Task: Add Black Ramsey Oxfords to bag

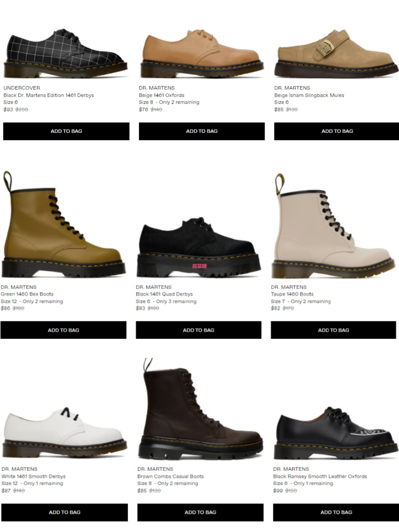Action: 336,512
